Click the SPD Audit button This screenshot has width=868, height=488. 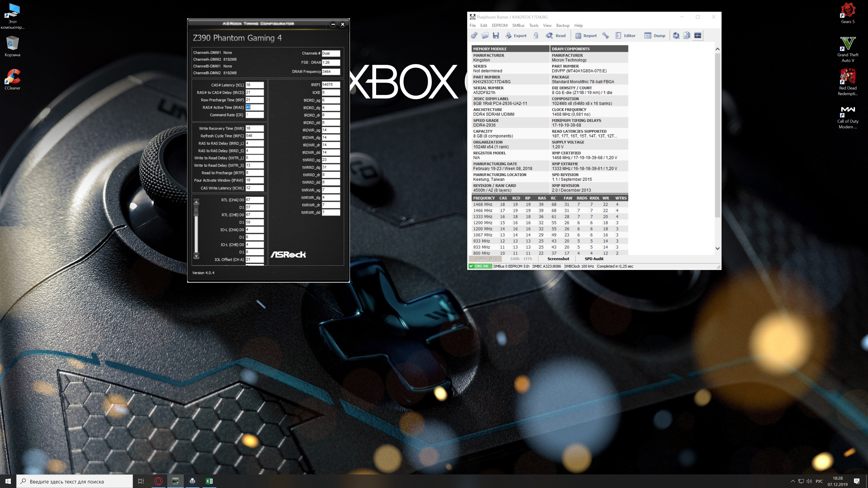click(594, 259)
